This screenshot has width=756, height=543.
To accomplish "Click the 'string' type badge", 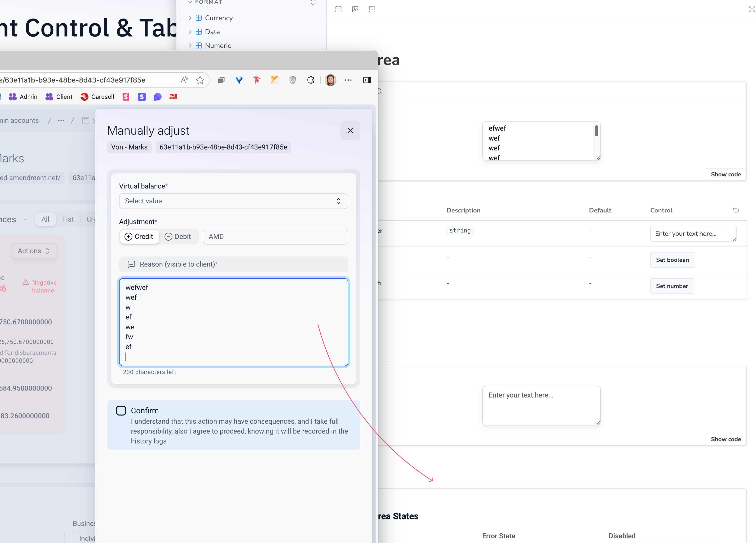I will [x=460, y=231].
